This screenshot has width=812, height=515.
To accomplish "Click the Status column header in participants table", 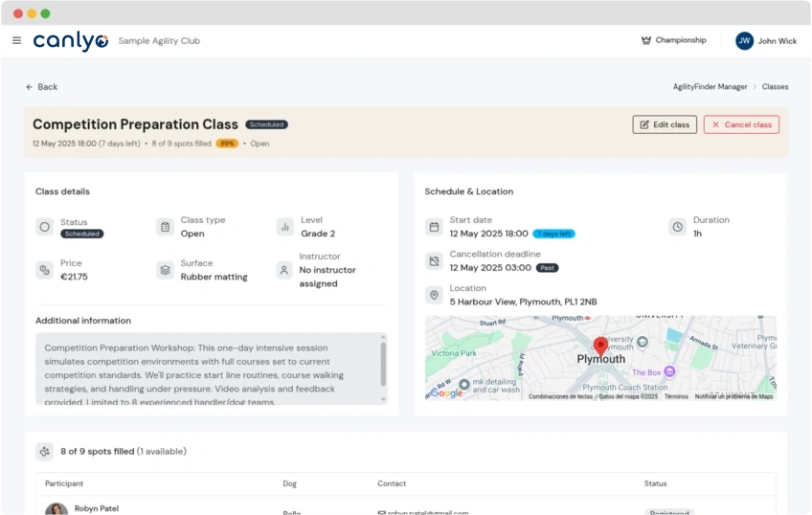I will [x=655, y=483].
